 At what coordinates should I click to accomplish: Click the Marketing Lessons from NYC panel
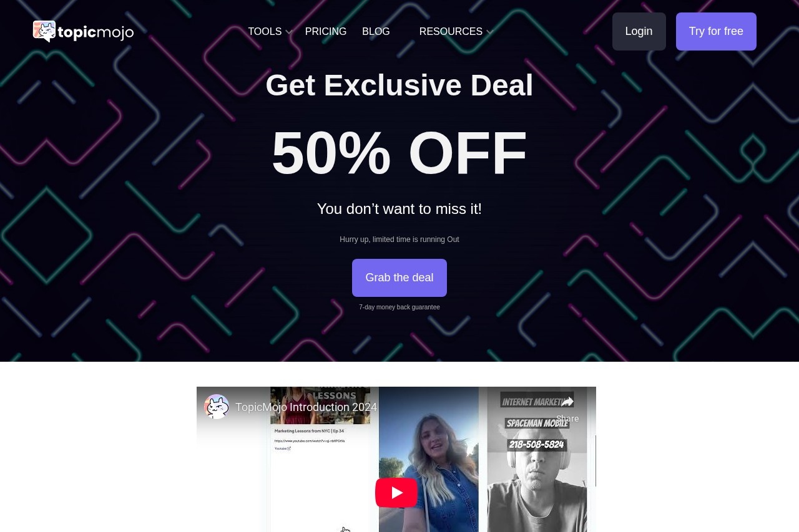[320, 459]
